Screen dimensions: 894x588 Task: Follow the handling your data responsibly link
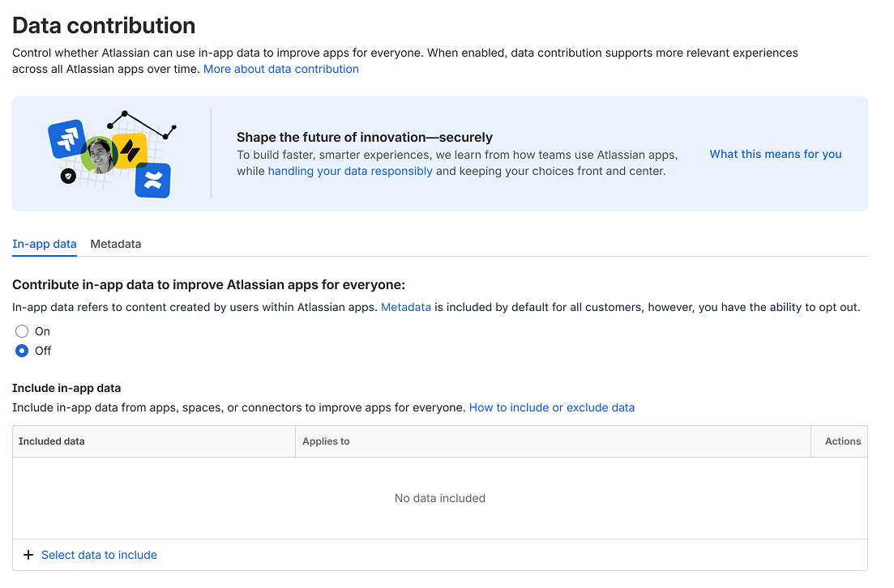click(350, 171)
